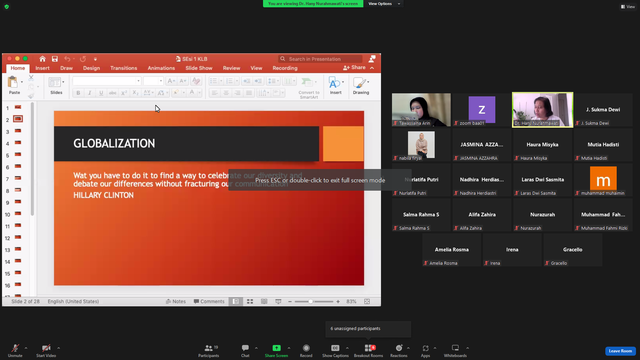Toggle Underline formatting
Viewport: 640px width, 360px height.
pyautogui.click(x=101, y=93)
